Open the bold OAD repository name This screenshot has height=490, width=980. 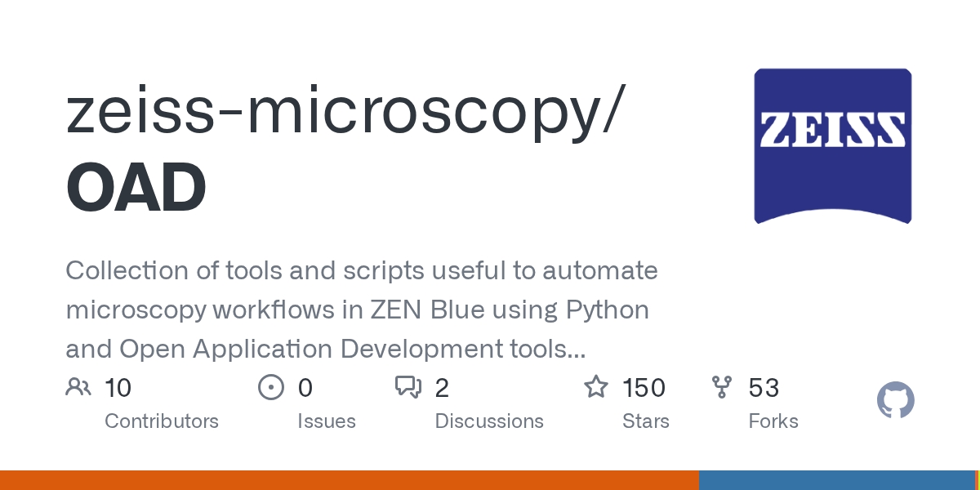[136, 188]
